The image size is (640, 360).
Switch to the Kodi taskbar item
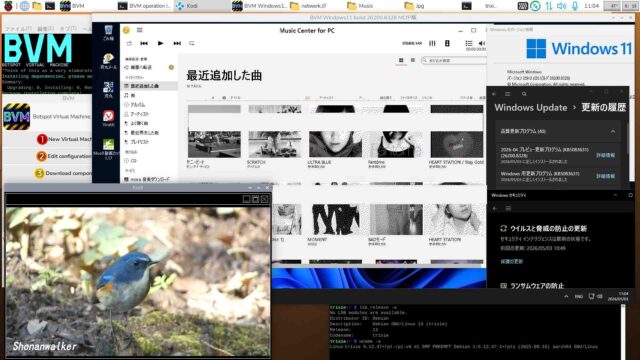pyautogui.click(x=202, y=6)
